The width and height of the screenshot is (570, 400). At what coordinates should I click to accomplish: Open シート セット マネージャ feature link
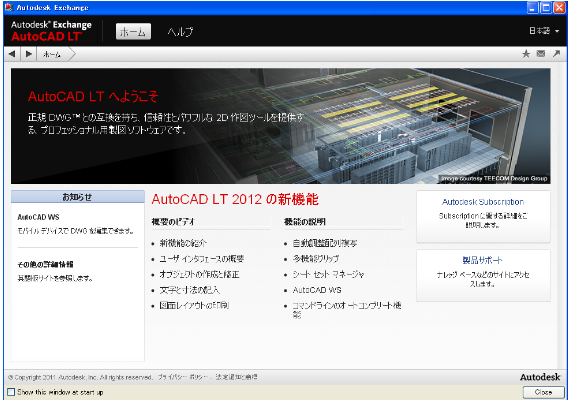pyautogui.click(x=329, y=275)
